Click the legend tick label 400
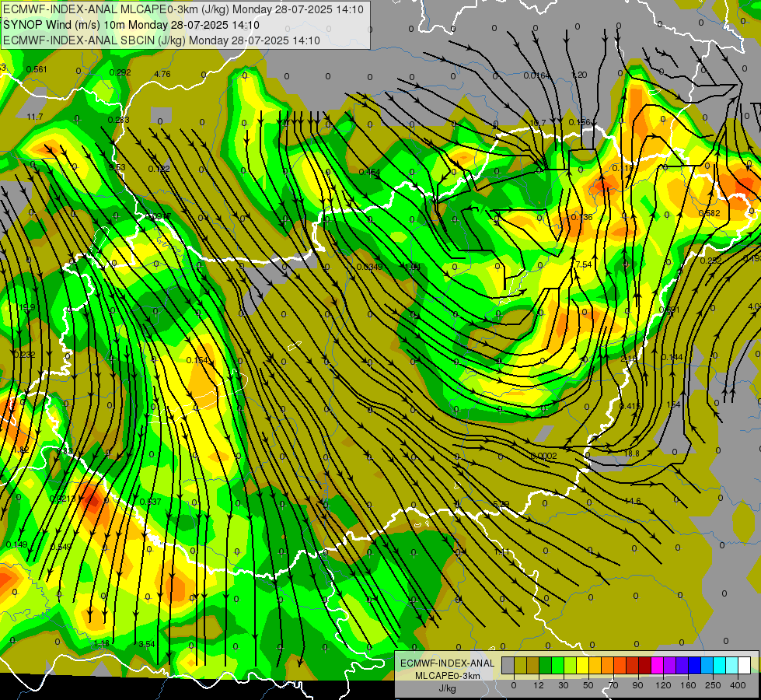Image resolution: width=761 pixels, height=700 pixels. pyautogui.click(x=738, y=685)
